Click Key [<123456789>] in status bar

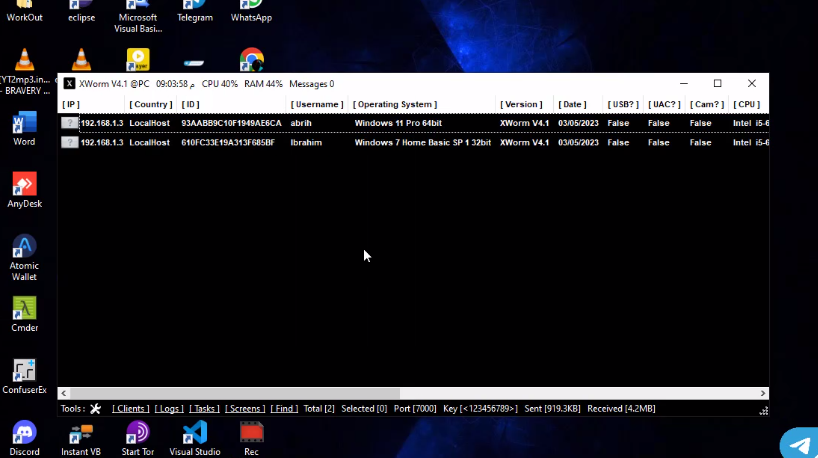[x=480, y=409]
